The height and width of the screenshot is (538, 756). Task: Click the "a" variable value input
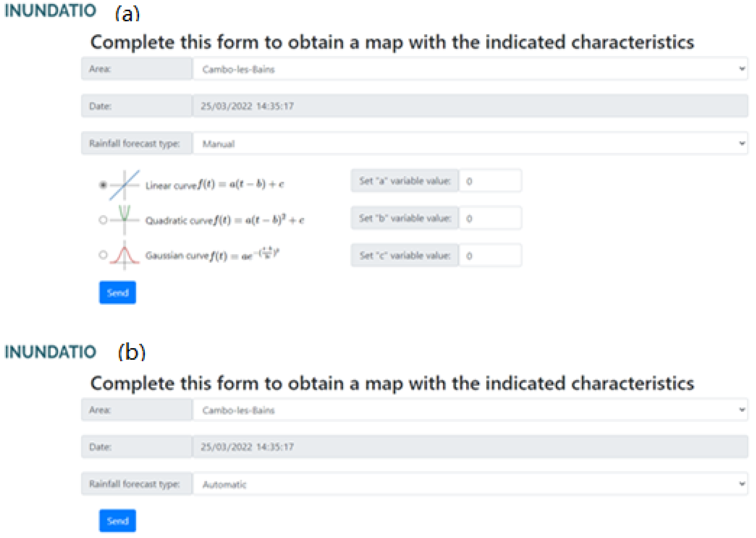(490, 181)
